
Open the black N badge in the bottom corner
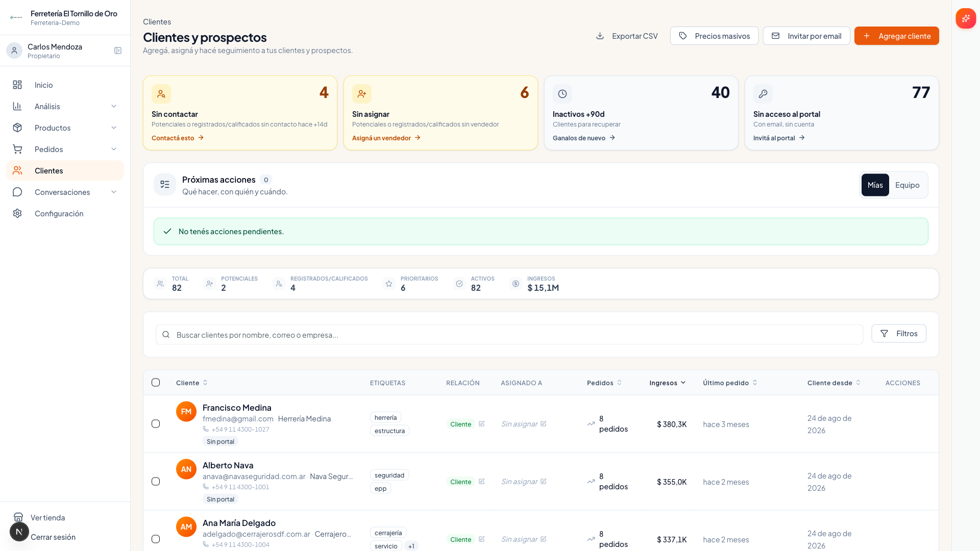pyautogui.click(x=19, y=532)
